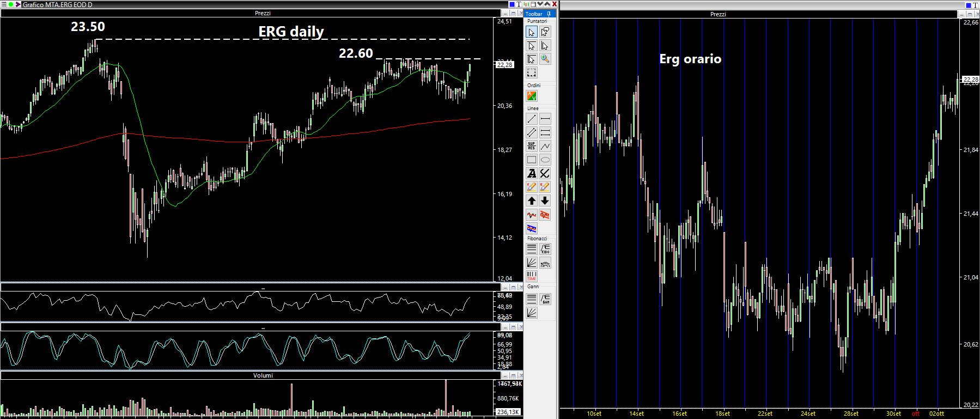Select the Fibonacci arcs tool
This screenshot has width=980, height=419.
click(x=545, y=263)
